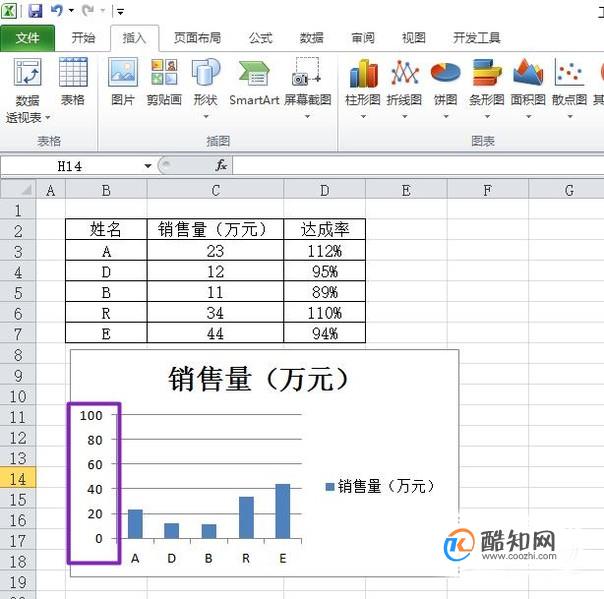This screenshot has height=599, width=604.
Task: Switch to the 审阅 (Review) tab
Action: [x=363, y=38]
